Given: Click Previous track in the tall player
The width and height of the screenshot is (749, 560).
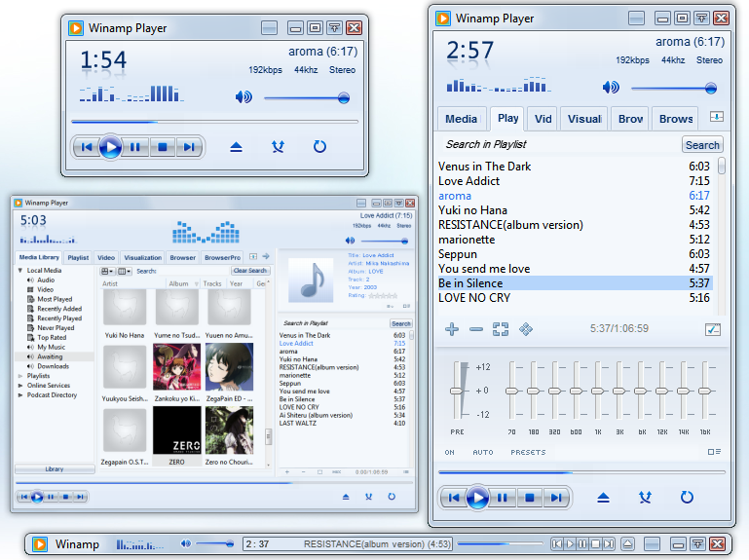Looking at the screenshot, I should (453, 498).
